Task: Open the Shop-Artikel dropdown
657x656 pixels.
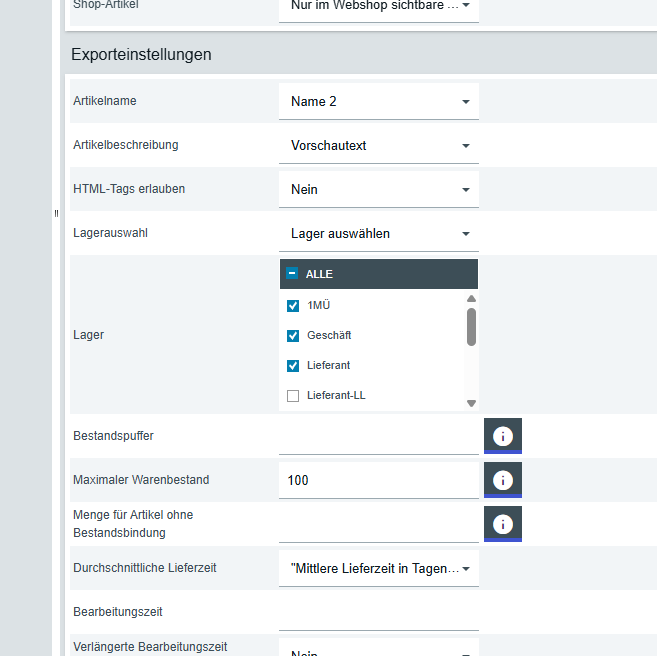Action: point(378,6)
